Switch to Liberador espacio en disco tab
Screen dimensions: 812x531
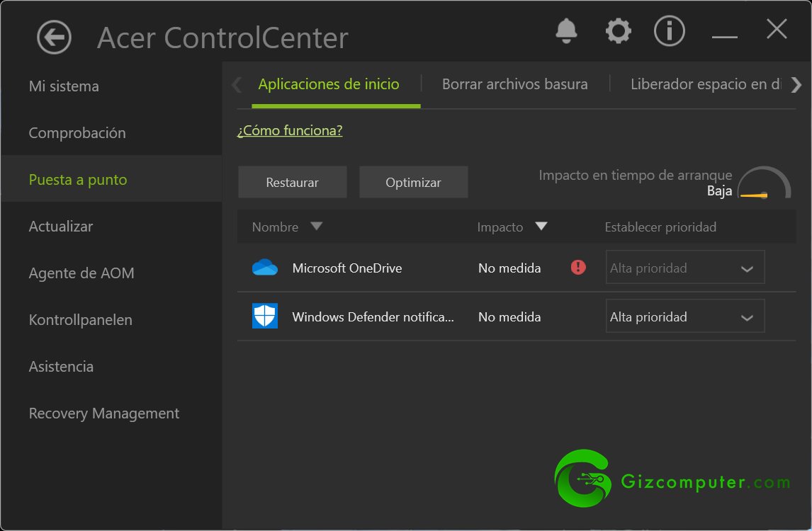(x=705, y=84)
